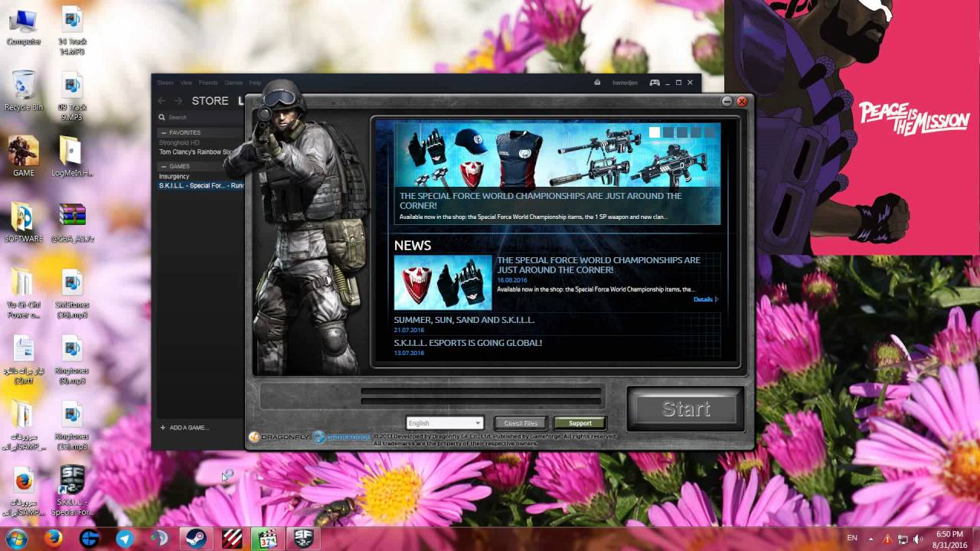Open the SOFTWARE desktop folder
Screen dimensions: 980x551
[24, 223]
